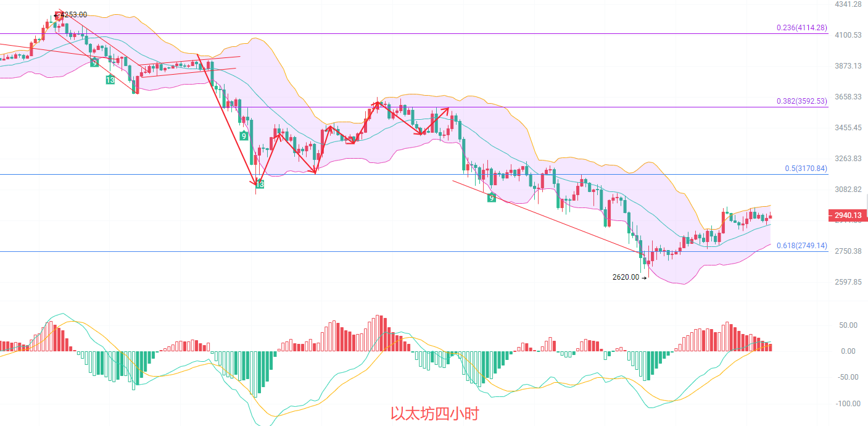Click the 4341.28 price axis label
This screenshot has height=426, width=868.
pyautogui.click(x=847, y=4)
